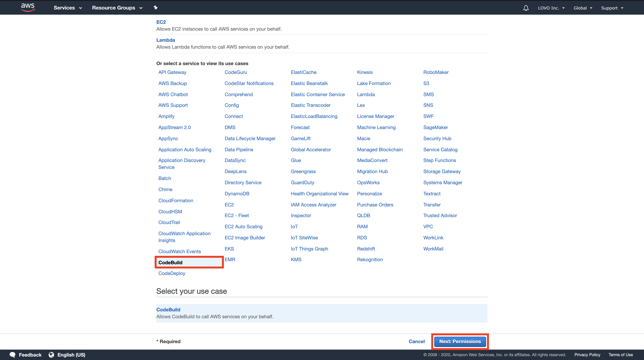Open the Global region dropdown
The width and height of the screenshot is (644, 360).
pos(583,8)
